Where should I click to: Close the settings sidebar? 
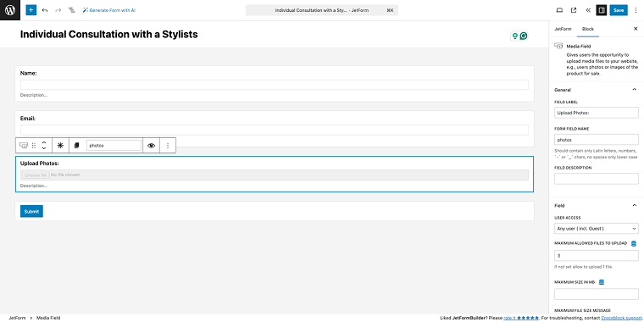click(x=636, y=29)
